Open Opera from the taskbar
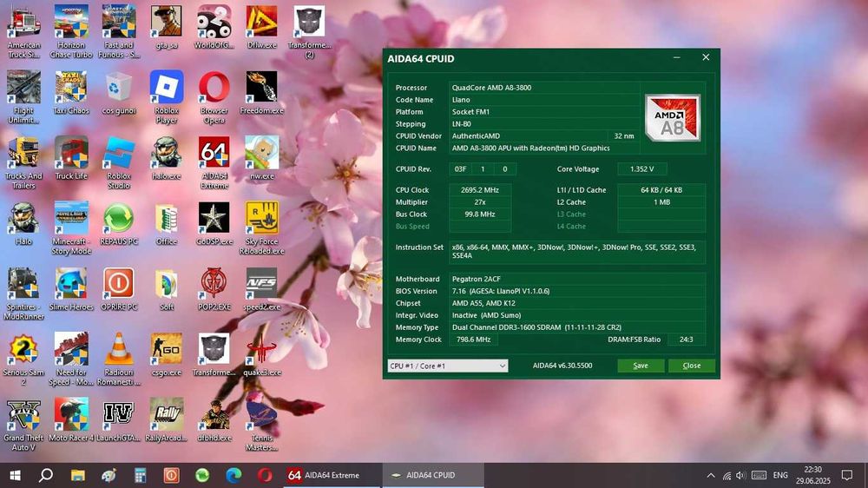This screenshot has width=868, height=488. click(265, 475)
